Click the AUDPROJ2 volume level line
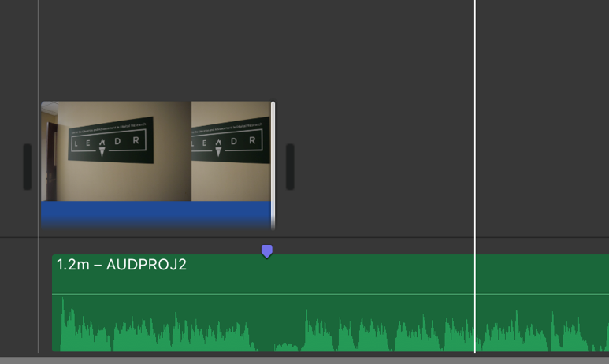The image size is (609, 364). pos(331,294)
